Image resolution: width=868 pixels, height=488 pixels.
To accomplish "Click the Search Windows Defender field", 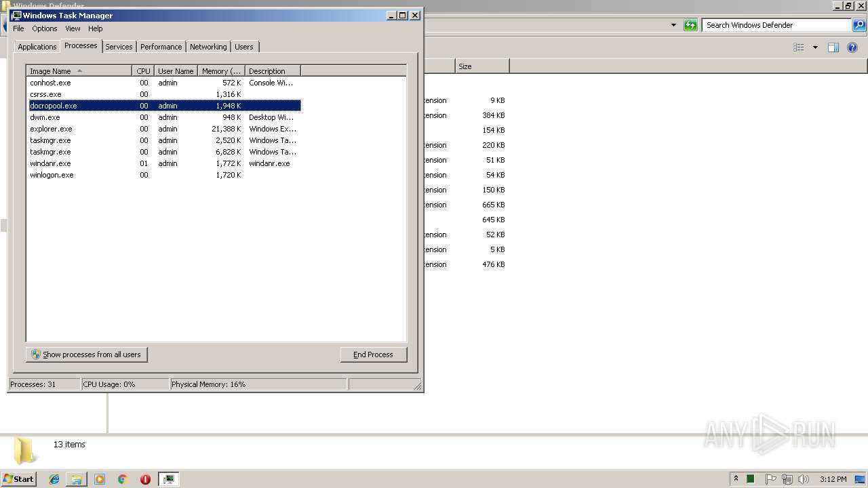I will point(776,25).
